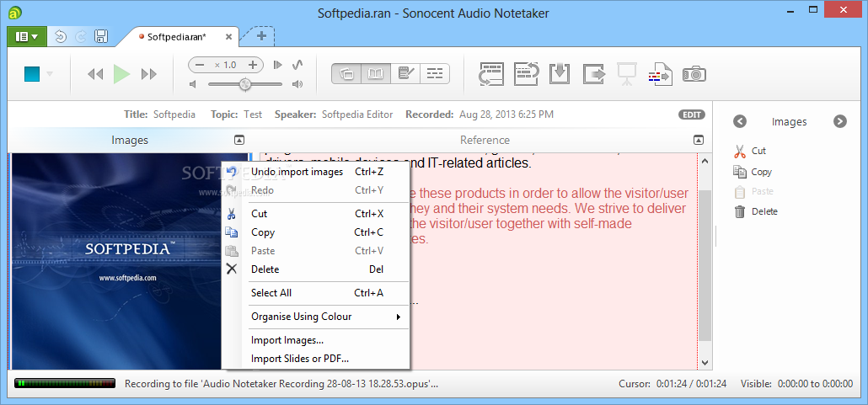Click the recorded date Aug 28, 2013
This screenshot has width=868, height=405.
pos(506,115)
